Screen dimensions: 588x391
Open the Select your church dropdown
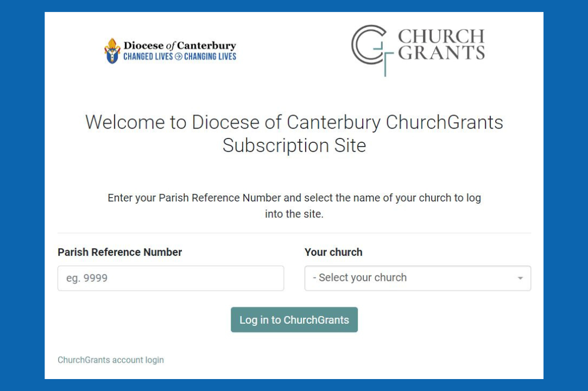click(x=417, y=278)
